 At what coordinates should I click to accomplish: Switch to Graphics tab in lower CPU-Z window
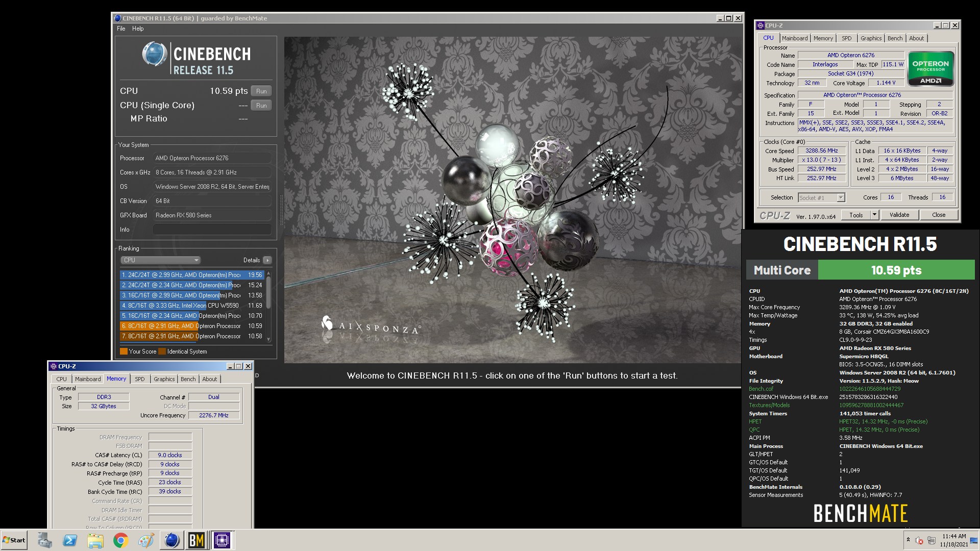pyautogui.click(x=164, y=379)
